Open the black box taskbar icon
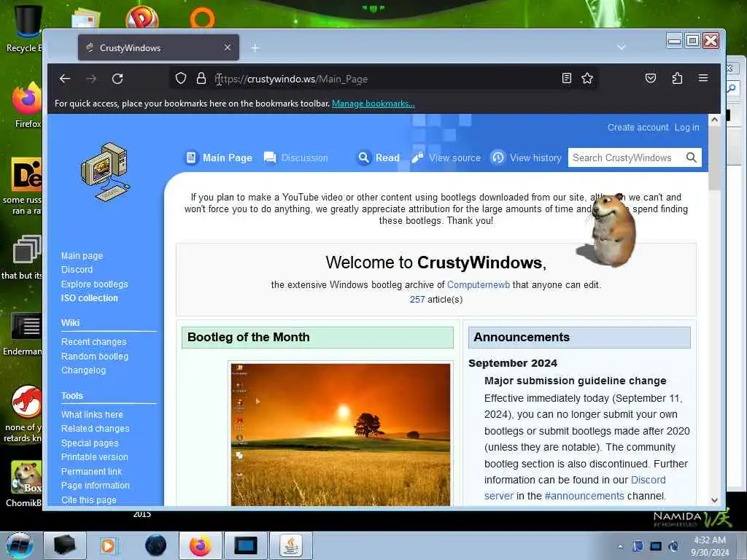Screen dimensions: 747x560 tap(64, 545)
